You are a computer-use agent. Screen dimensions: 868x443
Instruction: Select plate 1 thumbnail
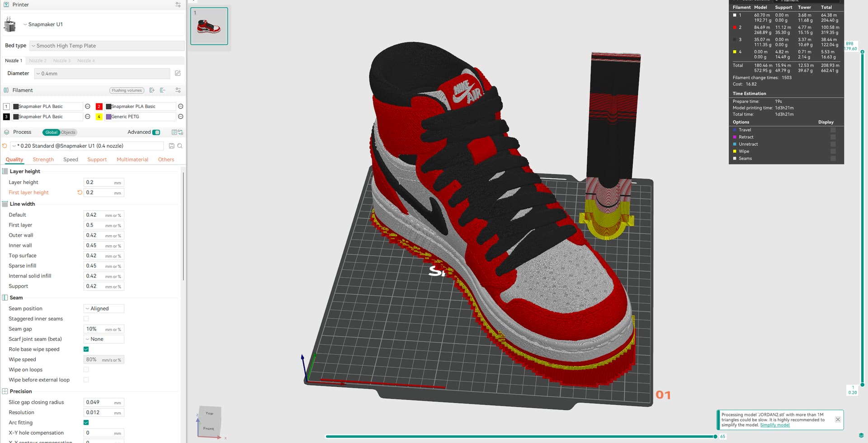click(x=209, y=26)
